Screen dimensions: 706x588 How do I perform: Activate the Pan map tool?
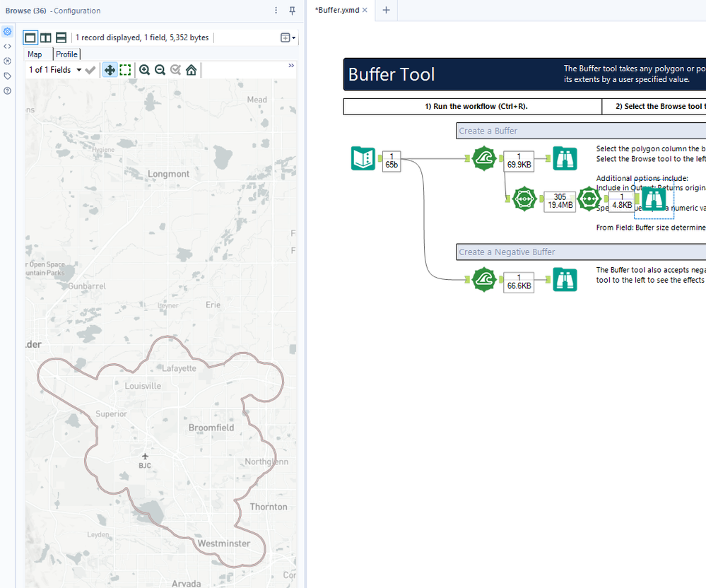[110, 70]
